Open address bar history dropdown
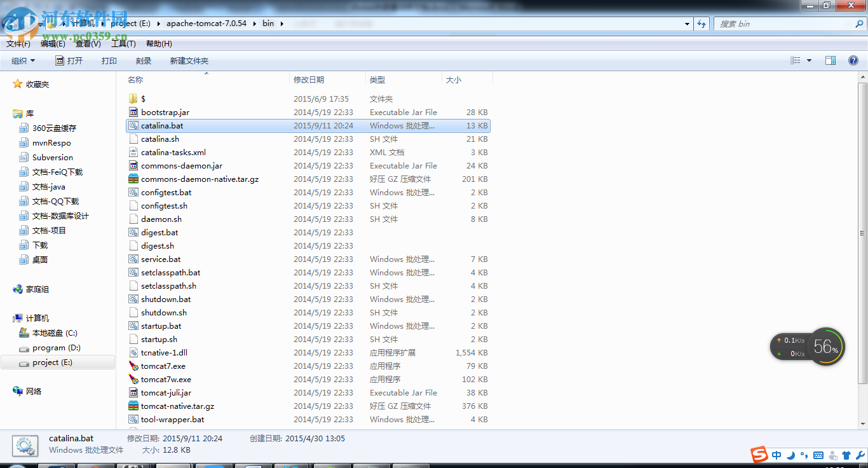 687,24
